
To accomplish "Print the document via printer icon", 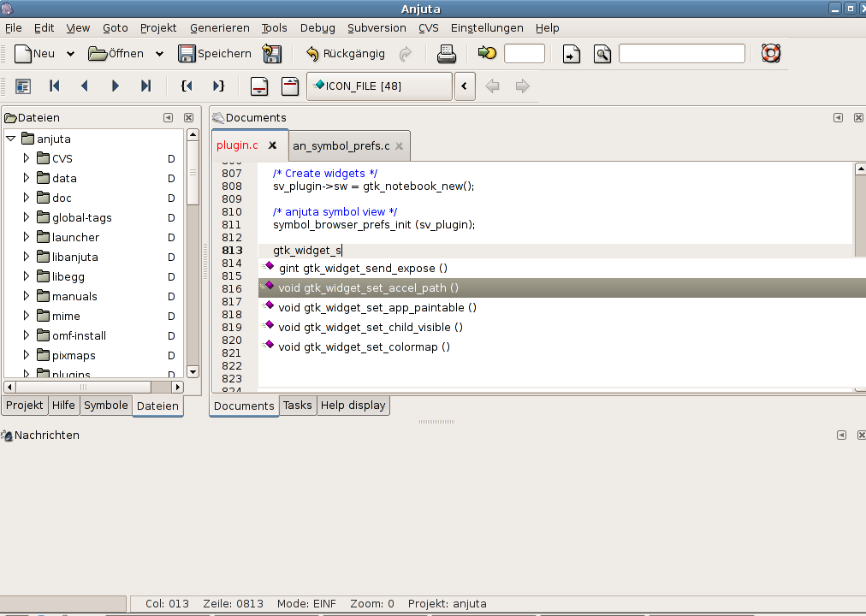I will 446,54.
